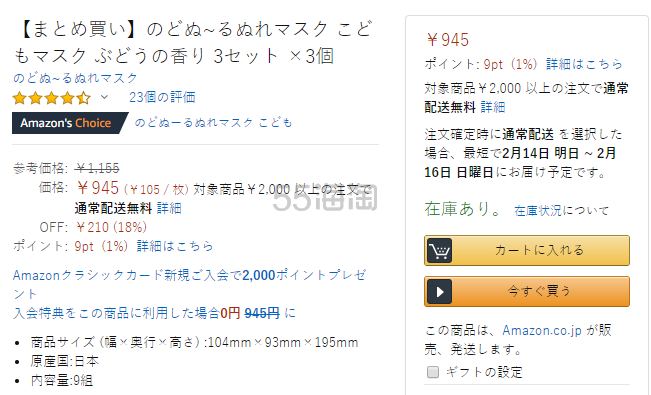This screenshot has width=651, height=395.
Task: Enable the ギフトの設定 checkbox
Action: 433,372
